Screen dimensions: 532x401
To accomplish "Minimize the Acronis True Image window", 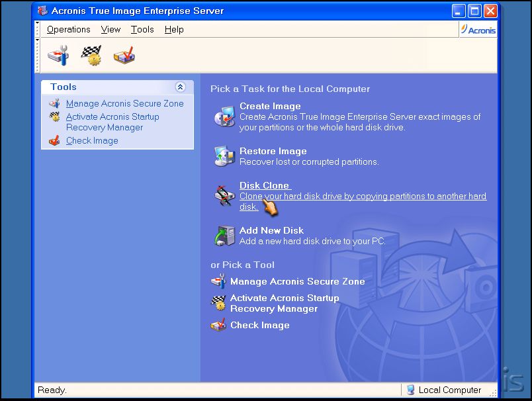I will [x=459, y=11].
